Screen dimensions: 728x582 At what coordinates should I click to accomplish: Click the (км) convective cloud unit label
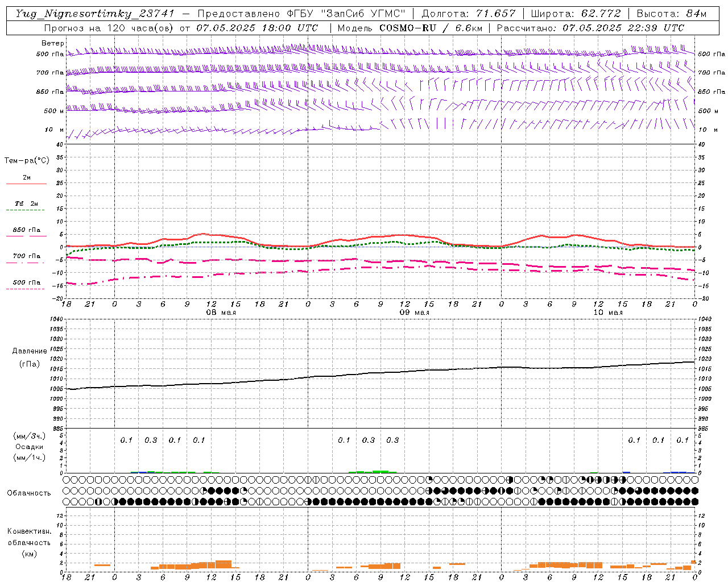coord(29,554)
